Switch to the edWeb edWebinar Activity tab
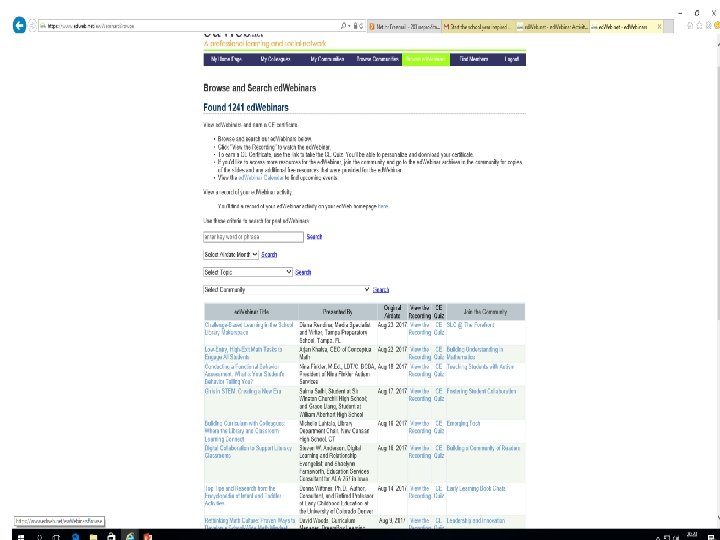Screen dimensions: 720x540 pyautogui.click(x=552, y=27)
